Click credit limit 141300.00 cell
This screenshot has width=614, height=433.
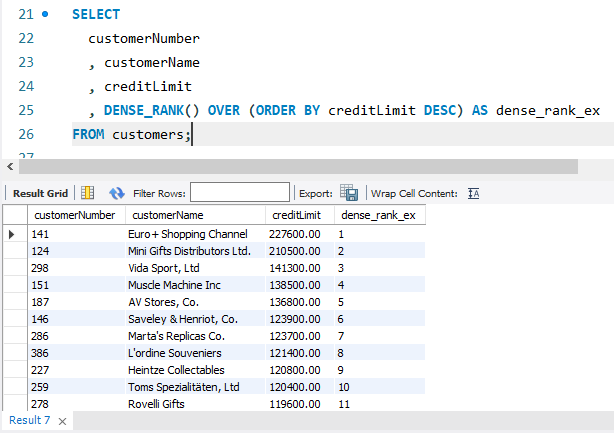[300, 268]
